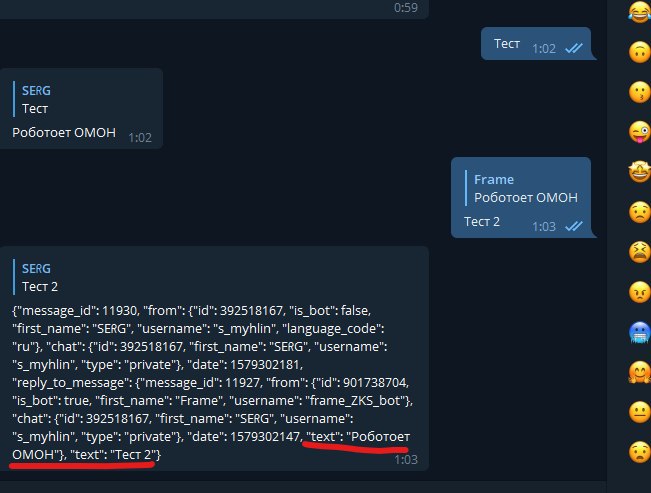The image size is (651, 493).
Task: Select the hugging face emoji
Action: 640,372
